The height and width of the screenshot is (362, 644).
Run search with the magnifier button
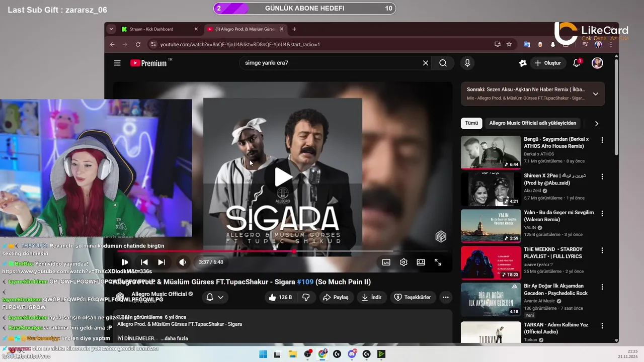click(443, 63)
